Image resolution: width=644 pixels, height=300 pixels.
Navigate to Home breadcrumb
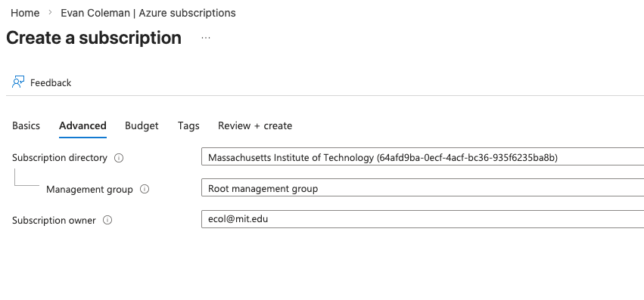[25, 13]
